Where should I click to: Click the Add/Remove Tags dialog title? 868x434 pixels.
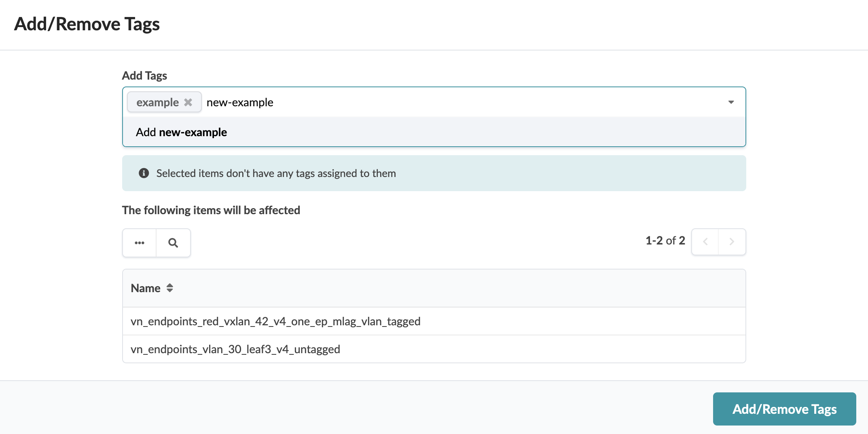point(87,24)
